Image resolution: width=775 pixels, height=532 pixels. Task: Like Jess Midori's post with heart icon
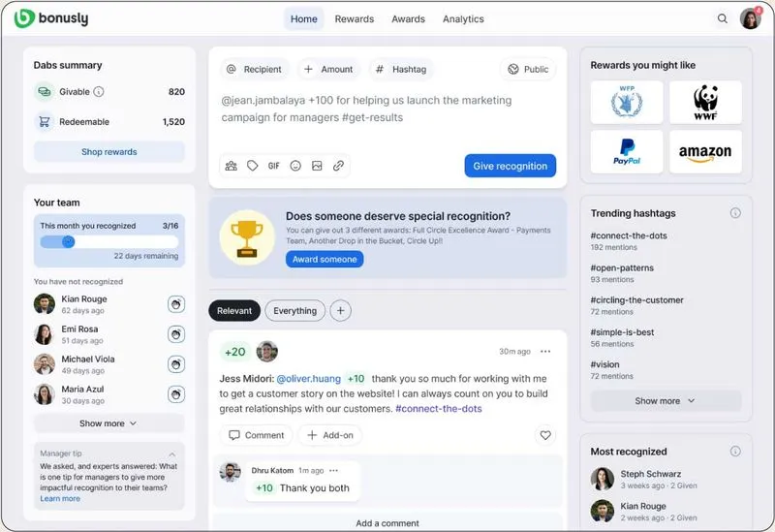pyautogui.click(x=545, y=435)
